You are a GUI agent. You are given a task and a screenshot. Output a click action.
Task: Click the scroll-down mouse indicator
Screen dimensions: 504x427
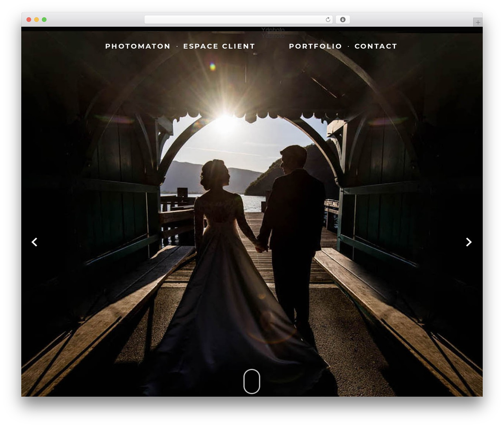(252, 381)
